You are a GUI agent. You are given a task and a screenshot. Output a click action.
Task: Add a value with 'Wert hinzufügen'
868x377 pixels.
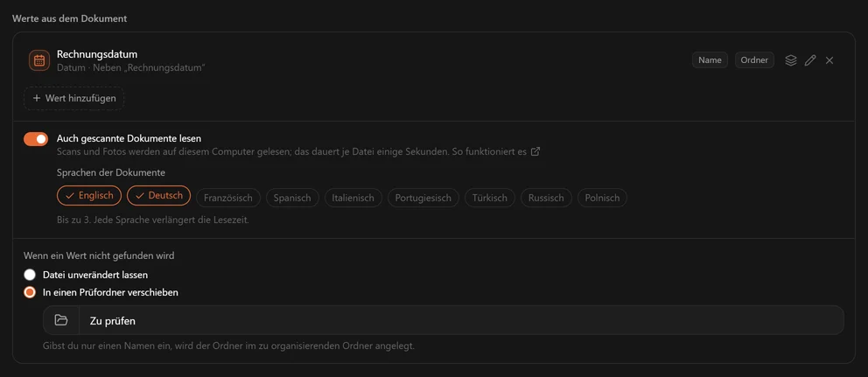[73, 98]
